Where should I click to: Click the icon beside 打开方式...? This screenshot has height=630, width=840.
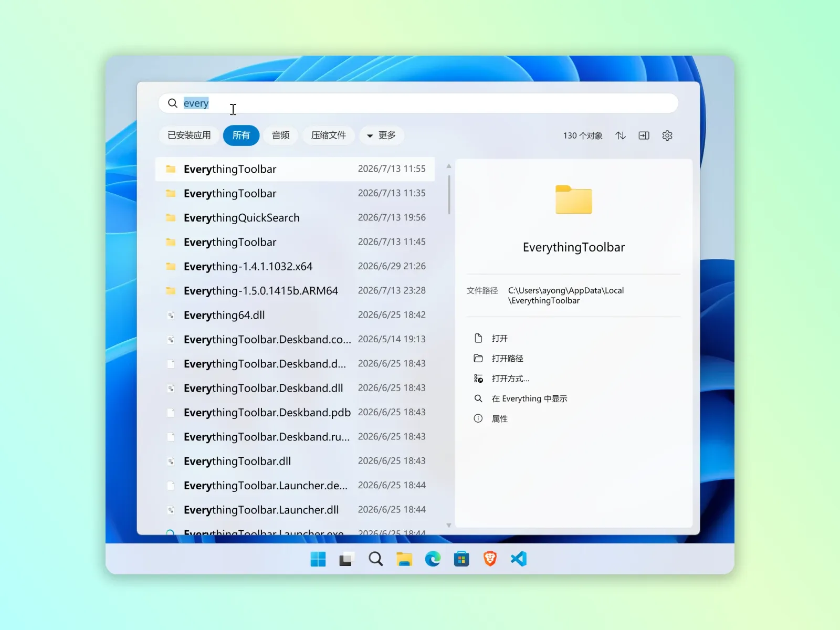tap(478, 379)
